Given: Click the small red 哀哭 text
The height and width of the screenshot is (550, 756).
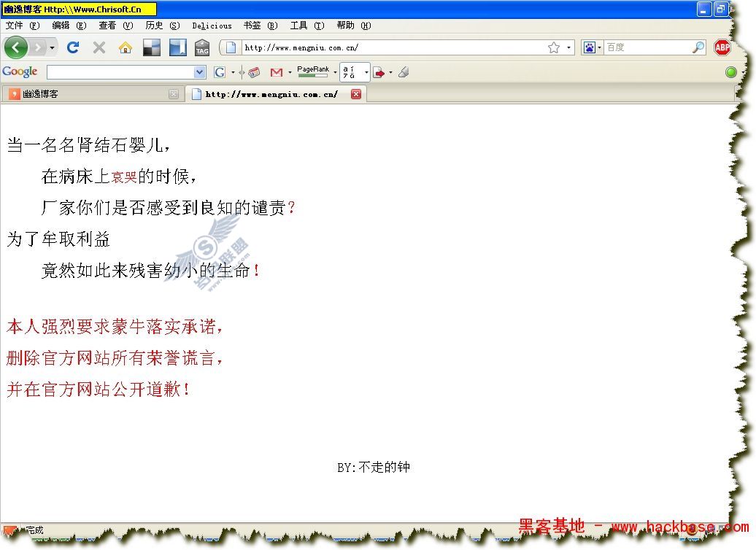Looking at the screenshot, I should [x=124, y=177].
